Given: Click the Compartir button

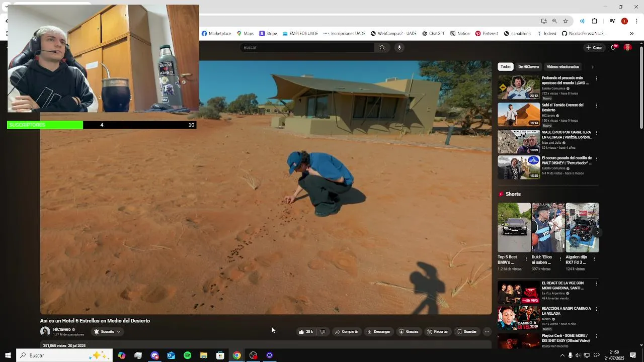Looking at the screenshot, I should click(346, 332).
